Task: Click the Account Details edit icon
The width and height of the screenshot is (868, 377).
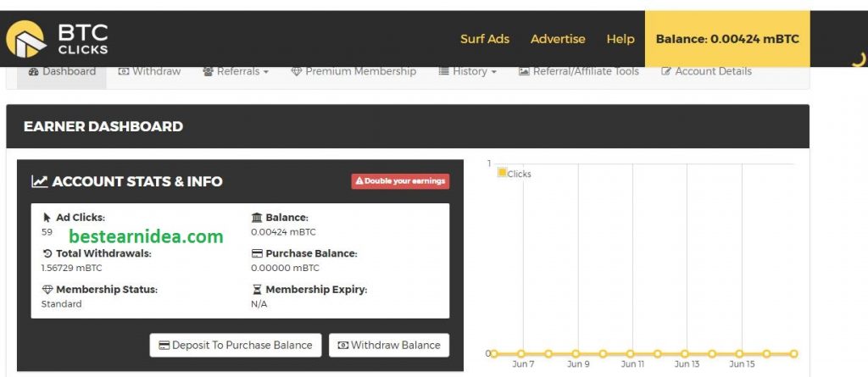Action: [666, 72]
